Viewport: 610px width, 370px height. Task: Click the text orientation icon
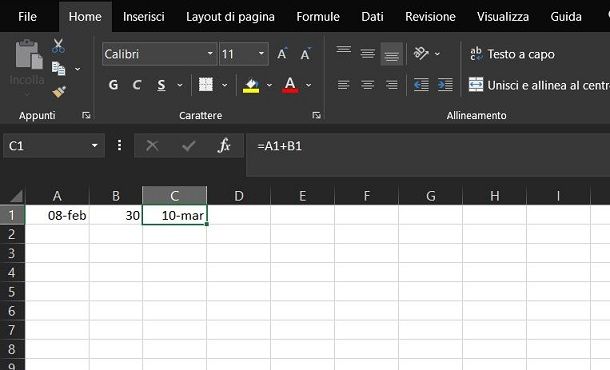tap(421, 53)
